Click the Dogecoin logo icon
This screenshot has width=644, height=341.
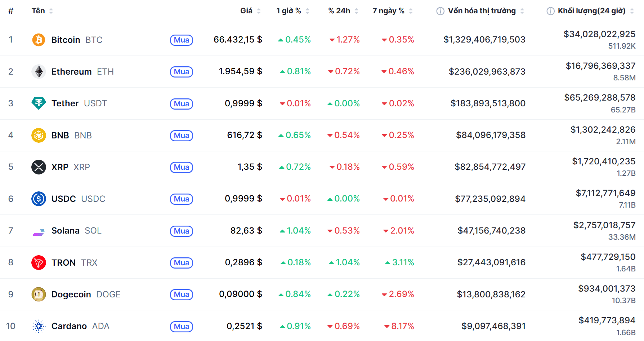(x=39, y=294)
